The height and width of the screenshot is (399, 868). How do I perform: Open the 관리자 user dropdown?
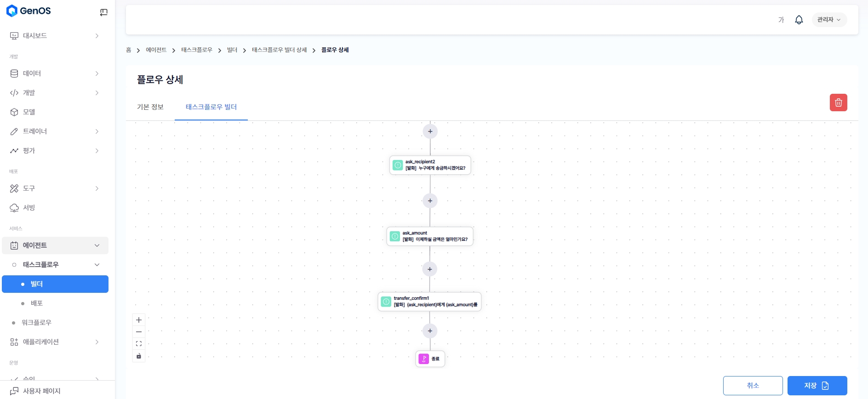pos(828,20)
